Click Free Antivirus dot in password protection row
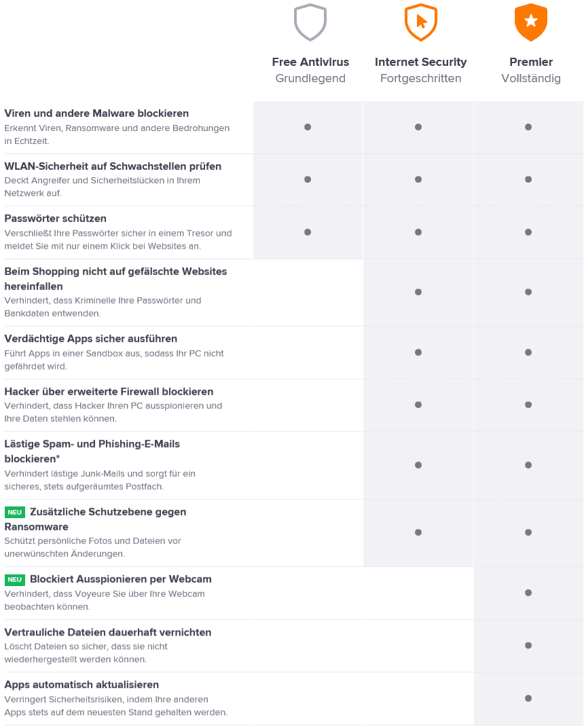584x728 pixels. pyautogui.click(x=308, y=232)
